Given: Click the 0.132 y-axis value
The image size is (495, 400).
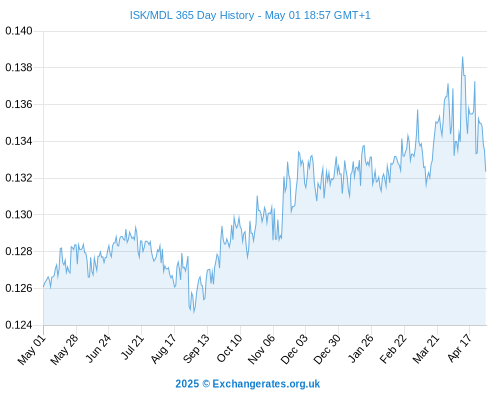Looking at the screenshot, I should point(19,178).
